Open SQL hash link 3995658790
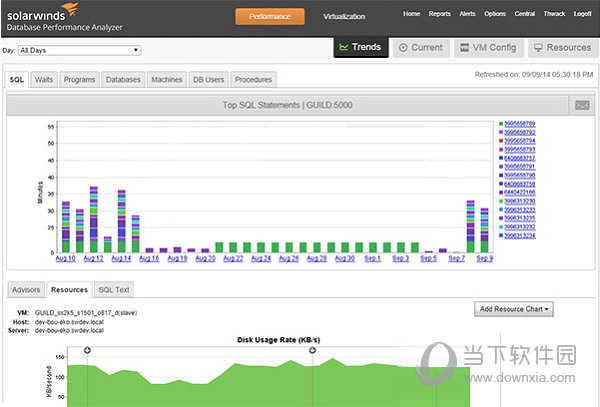 point(520,176)
